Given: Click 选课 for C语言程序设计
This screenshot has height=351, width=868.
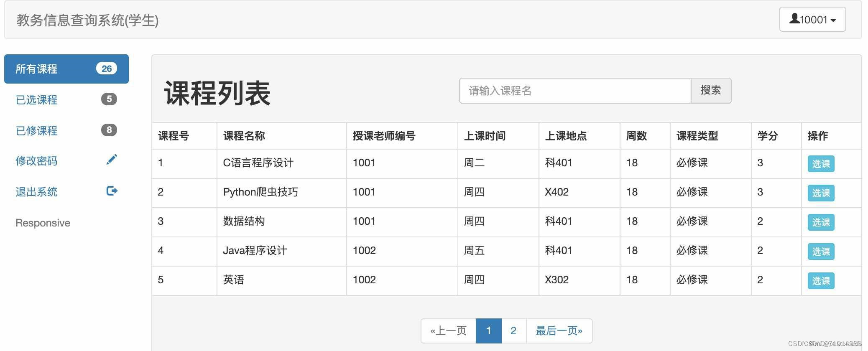Looking at the screenshot, I should (821, 164).
